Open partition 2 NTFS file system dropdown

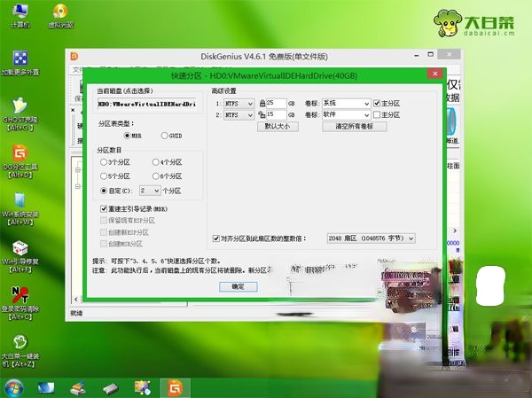point(239,115)
